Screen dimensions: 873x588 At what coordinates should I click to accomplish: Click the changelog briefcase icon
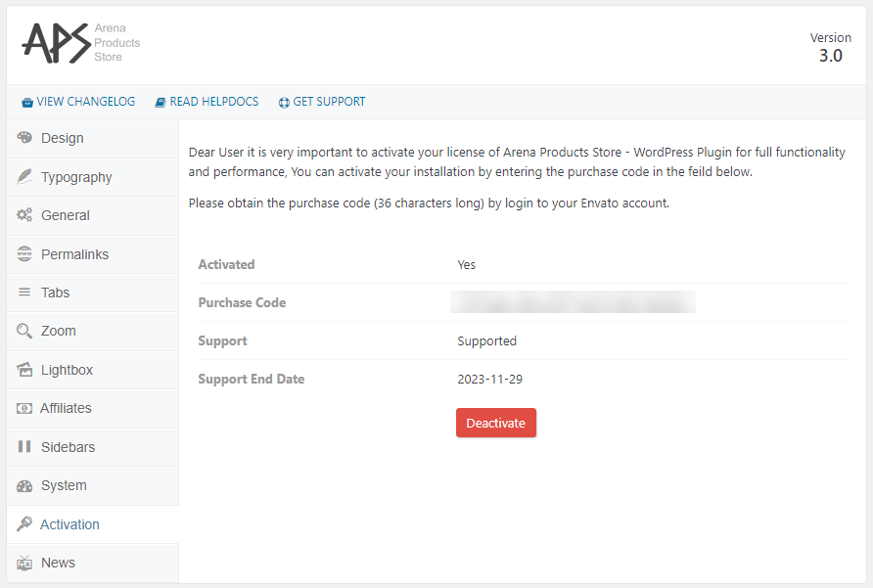27,103
